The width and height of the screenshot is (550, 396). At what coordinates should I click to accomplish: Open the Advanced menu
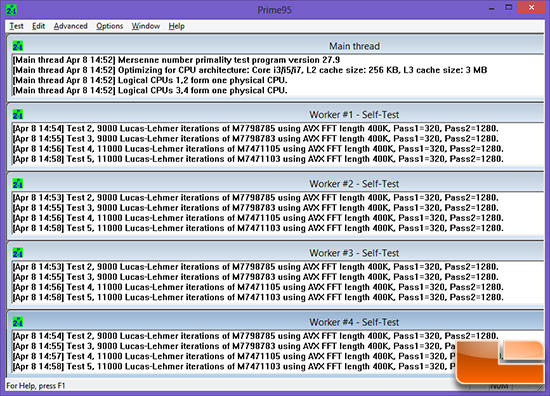(x=71, y=26)
